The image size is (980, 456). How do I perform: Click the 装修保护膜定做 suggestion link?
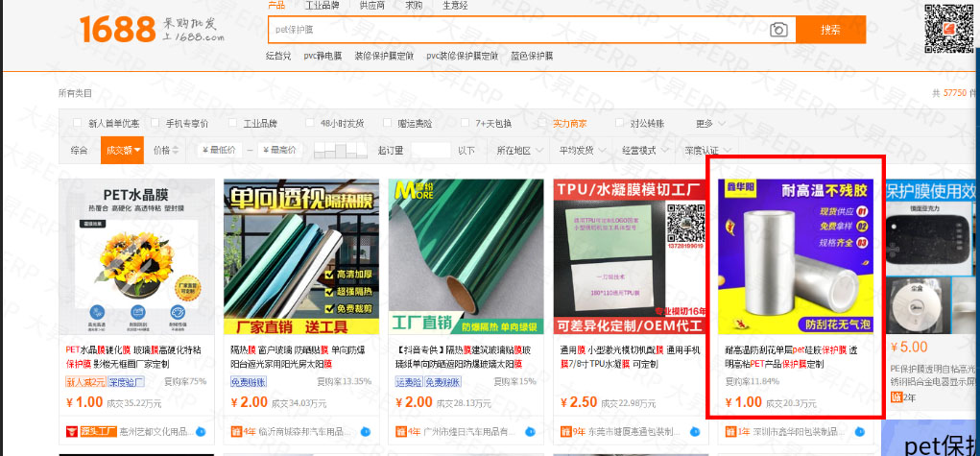point(384,56)
